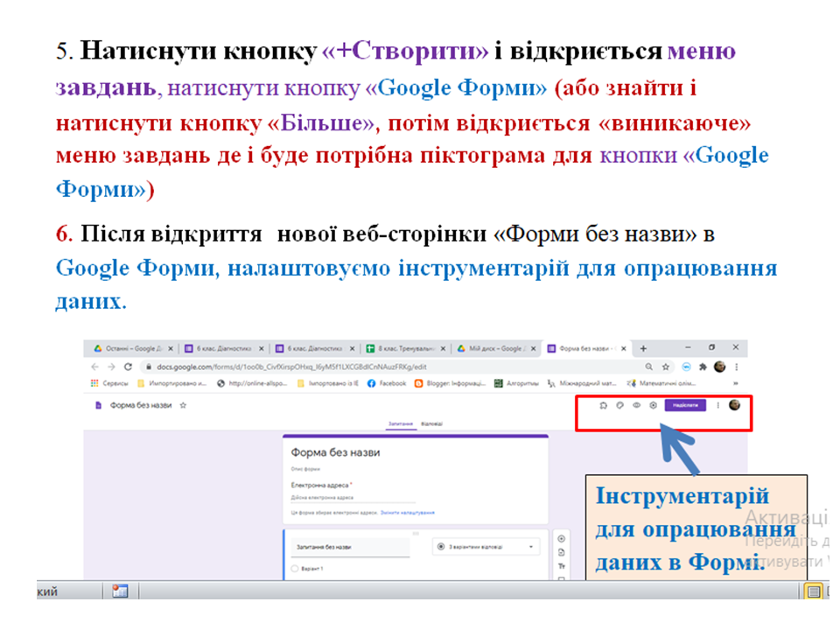Open the Facebook bookmark

pos(387,383)
